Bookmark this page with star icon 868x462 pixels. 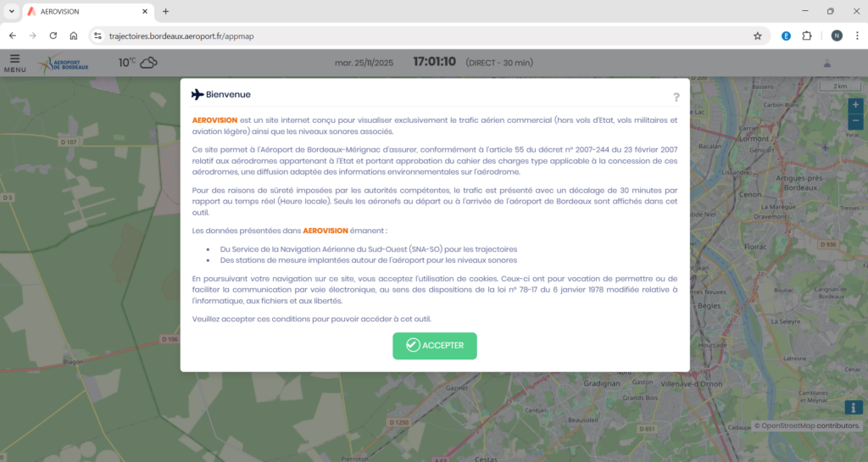click(757, 36)
